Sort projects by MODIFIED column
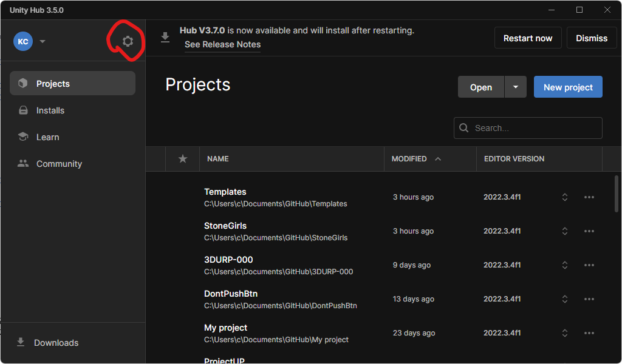This screenshot has width=622, height=364. point(409,159)
